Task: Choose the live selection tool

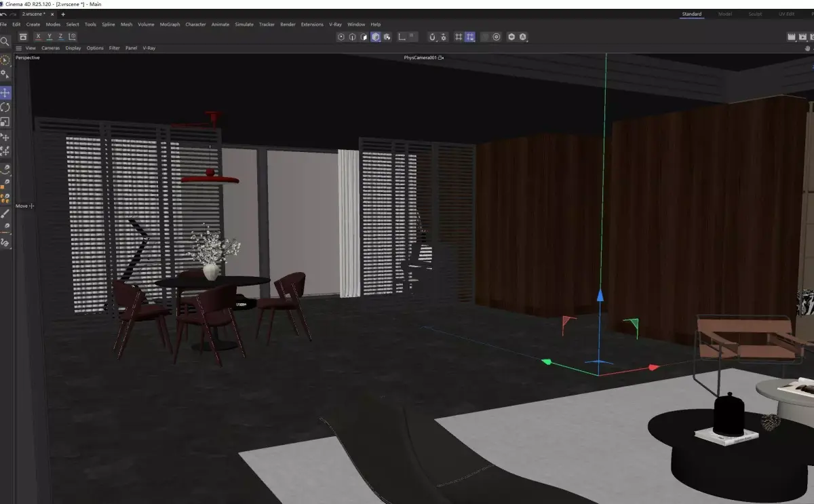Action: coord(5,60)
